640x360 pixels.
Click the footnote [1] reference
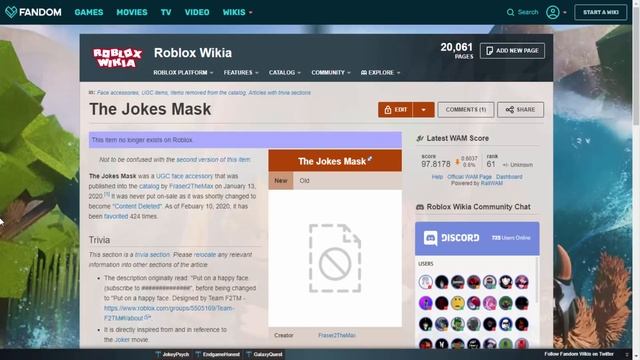(x=107, y=195)
